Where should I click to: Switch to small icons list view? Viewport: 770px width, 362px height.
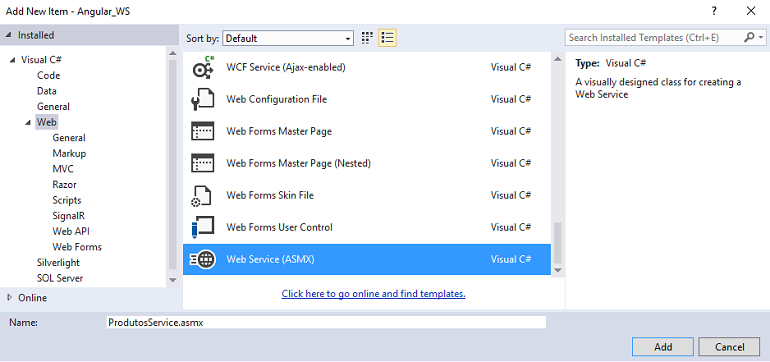[387, 38]
